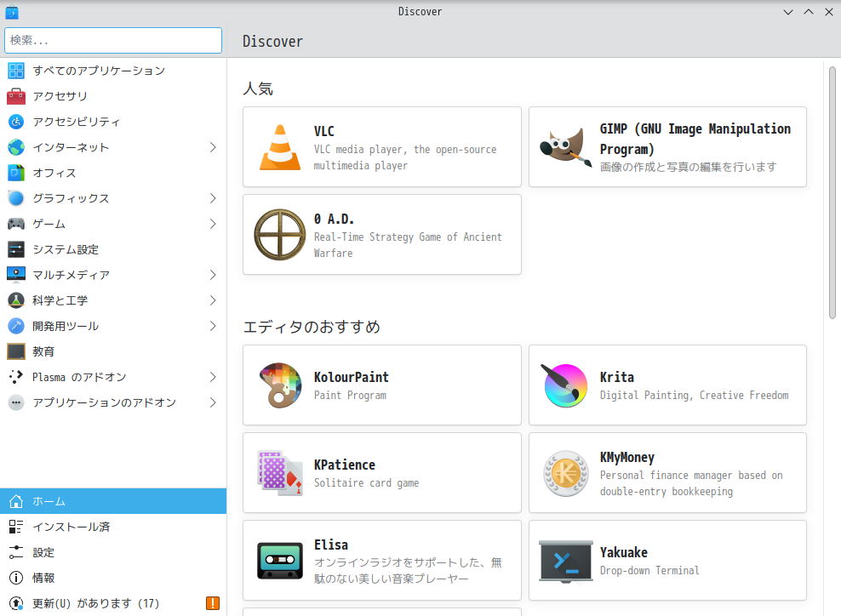Click the Discover app icon in title bar
Viewport: 841px width, 616px height.
coord(12,12)
